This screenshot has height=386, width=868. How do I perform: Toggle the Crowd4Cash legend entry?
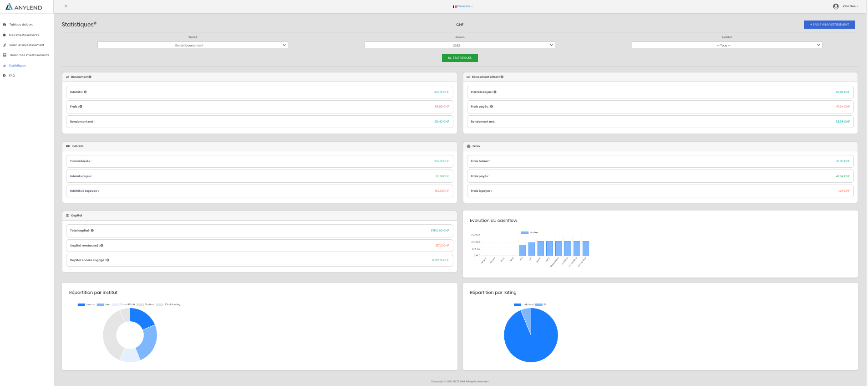pos(123,304)
